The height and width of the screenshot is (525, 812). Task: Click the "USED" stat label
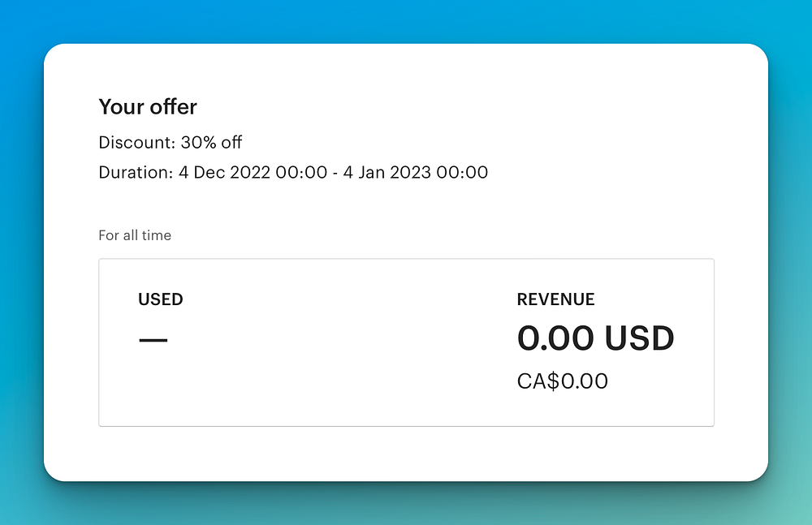(161, 299)
